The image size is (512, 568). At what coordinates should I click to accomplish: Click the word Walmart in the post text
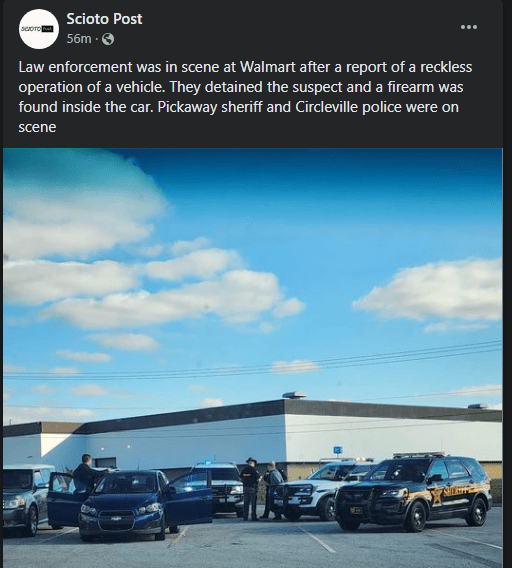click(268, 67)
